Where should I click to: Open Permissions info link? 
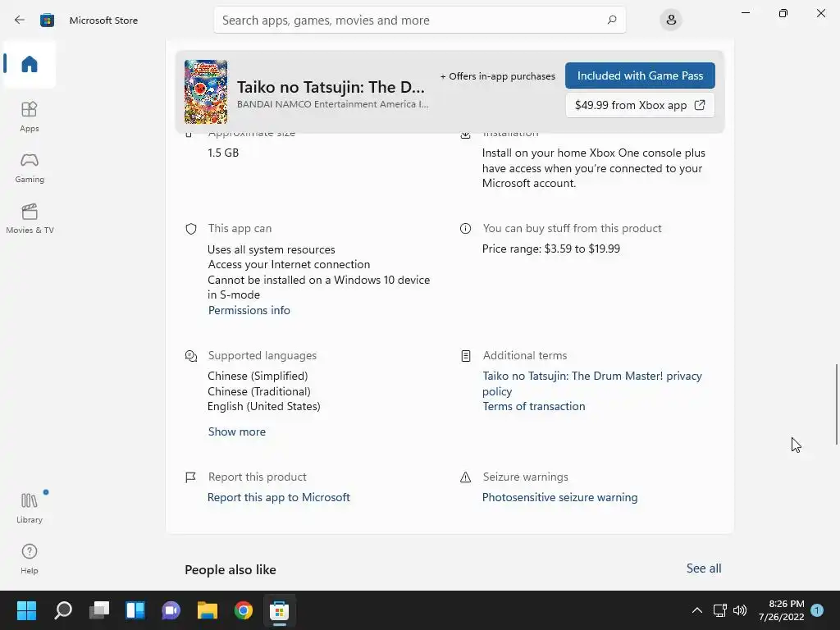pyautogui.click(x=249, y=310)
